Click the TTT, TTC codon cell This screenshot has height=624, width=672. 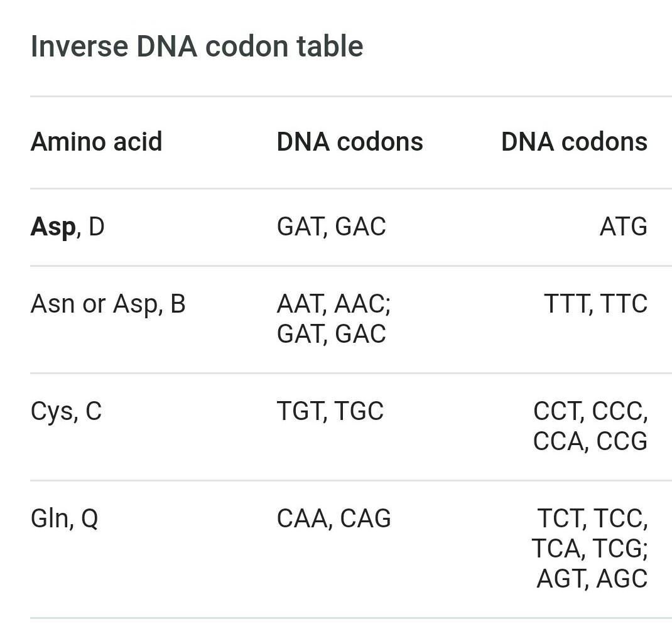click(595, 304)
